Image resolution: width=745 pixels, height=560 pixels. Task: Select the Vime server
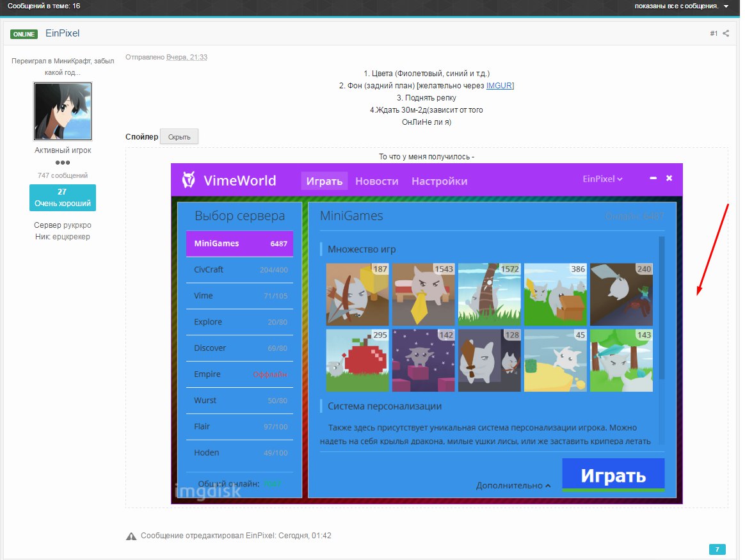click(x=239, y=296)
